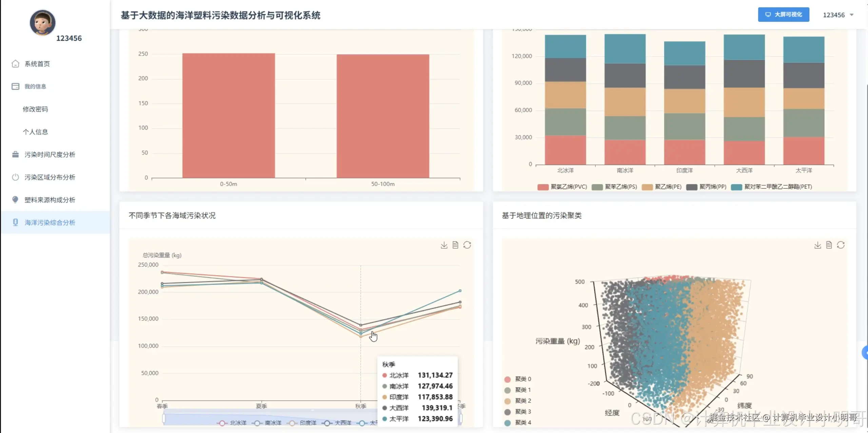Refresh the seasonal pollution line chart

tap(467, 245)
